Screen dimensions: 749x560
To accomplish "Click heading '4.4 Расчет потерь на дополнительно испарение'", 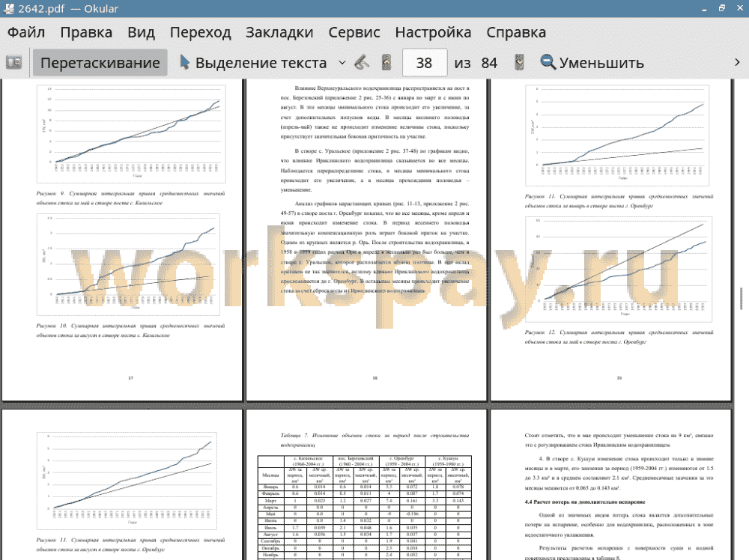I will coord(585,502).
